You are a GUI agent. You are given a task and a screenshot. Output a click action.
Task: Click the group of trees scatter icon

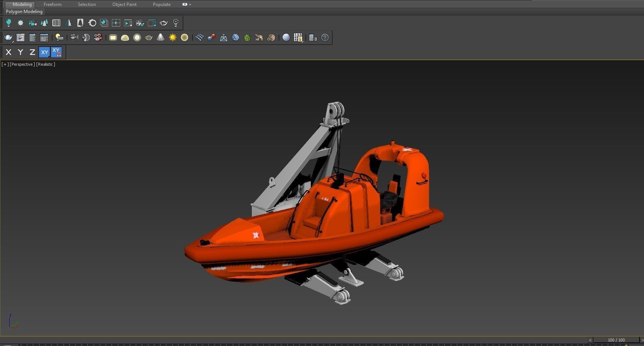44,23
